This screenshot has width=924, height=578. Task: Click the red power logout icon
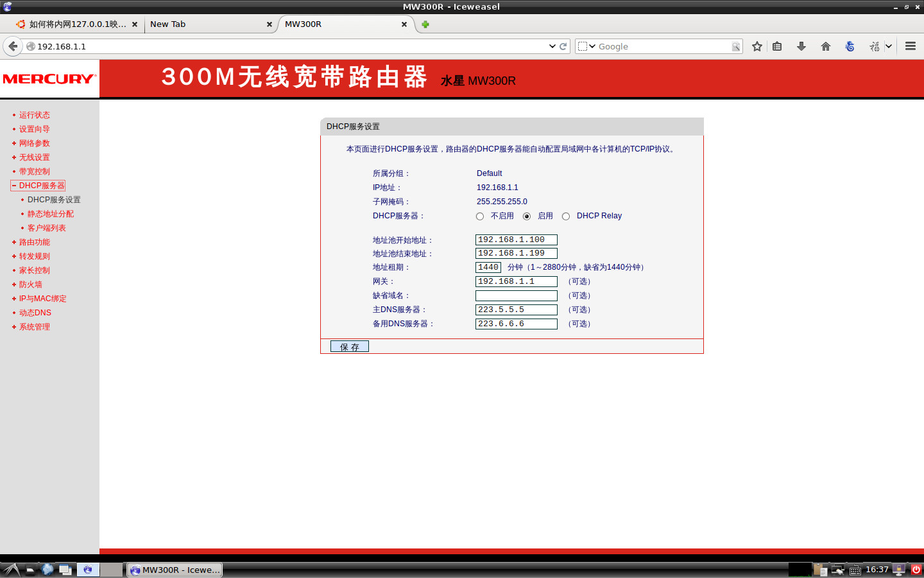[916, 570]
